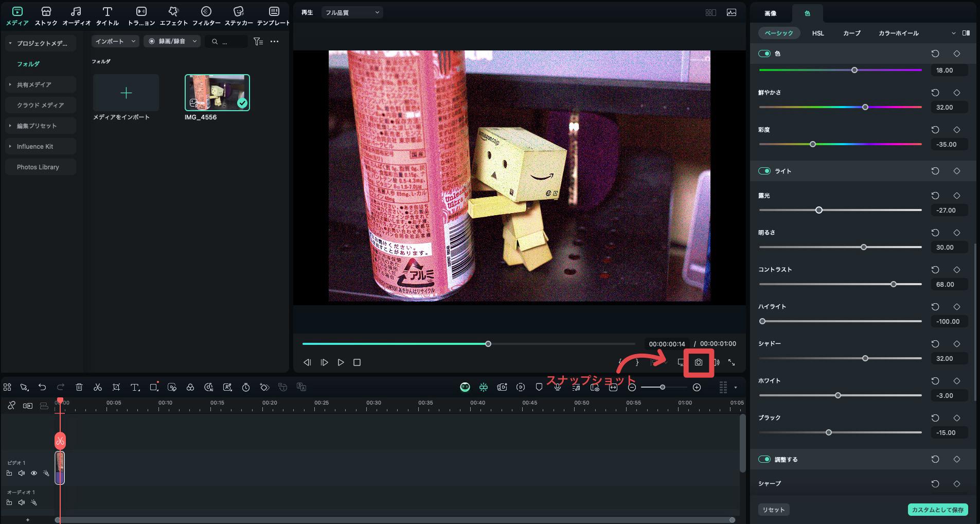980x524 pixels.
Task: Open the フィルター (Filters) tab
Action: coord(206,16)
